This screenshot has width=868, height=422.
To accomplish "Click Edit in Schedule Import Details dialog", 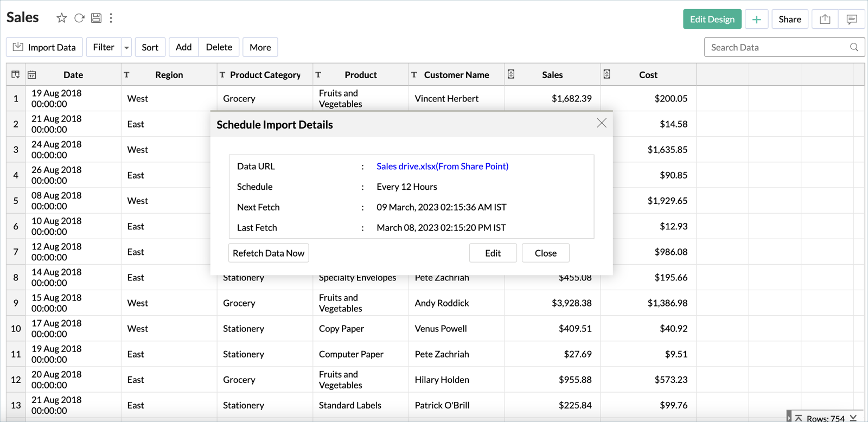I will click(493, 253).
